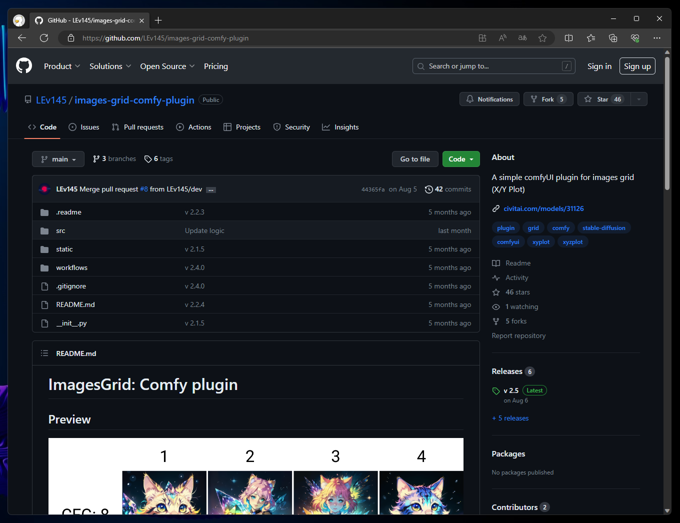
Task: Expand the Open Source menu
Action: coord(167,66)
